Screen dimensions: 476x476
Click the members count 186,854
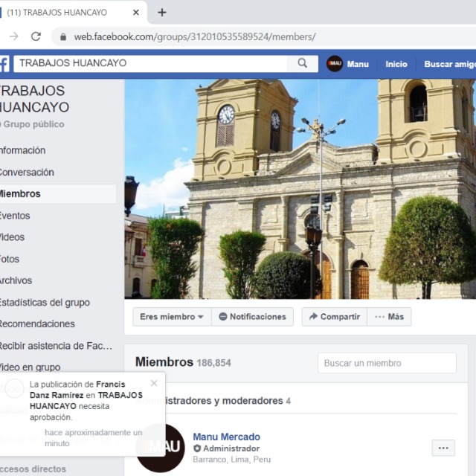point(214,363)
